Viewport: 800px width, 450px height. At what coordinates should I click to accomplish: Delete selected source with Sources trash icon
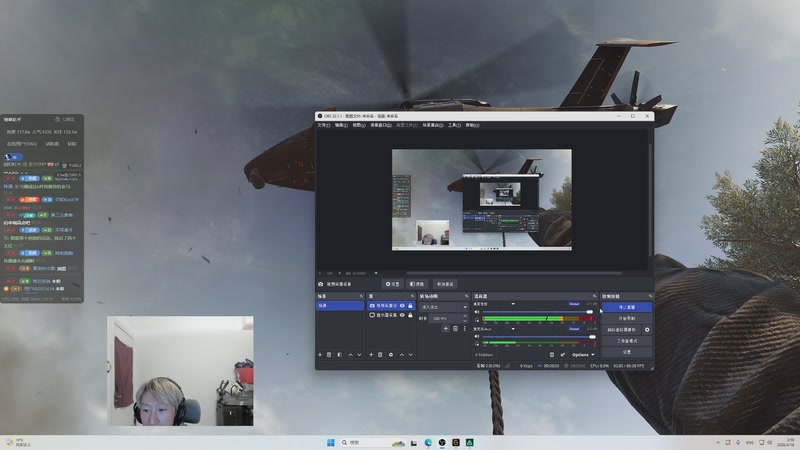coord(380,355)
